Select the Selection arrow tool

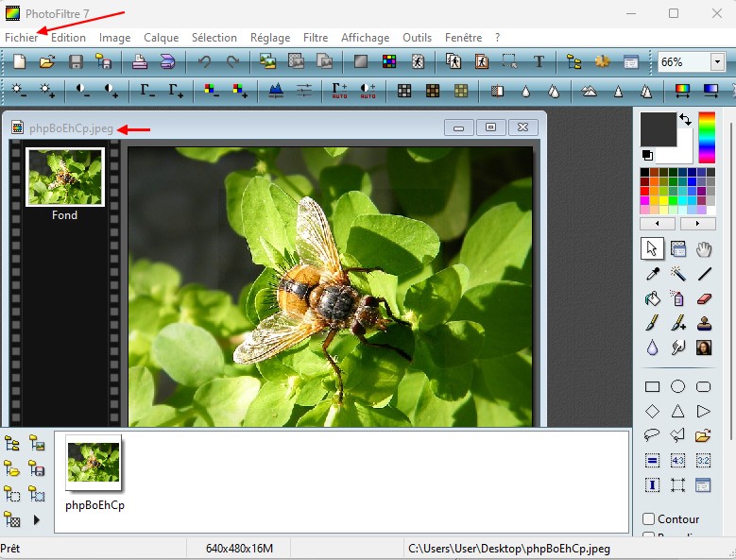[653, 248]
